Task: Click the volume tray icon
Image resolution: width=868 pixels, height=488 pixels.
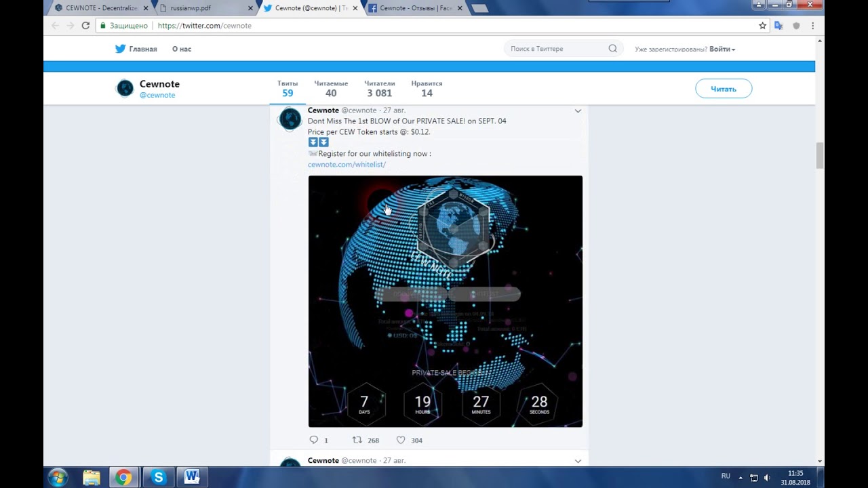Action: pos(767,477)
